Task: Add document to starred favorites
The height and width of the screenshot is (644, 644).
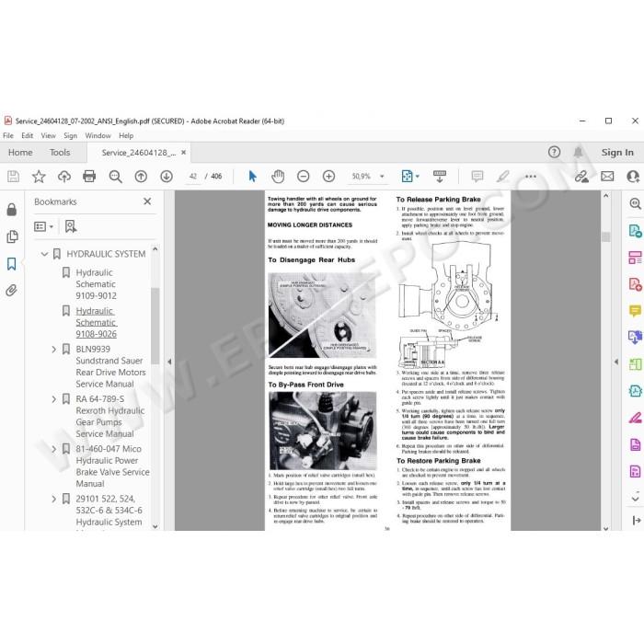Action: coord(39,177)
